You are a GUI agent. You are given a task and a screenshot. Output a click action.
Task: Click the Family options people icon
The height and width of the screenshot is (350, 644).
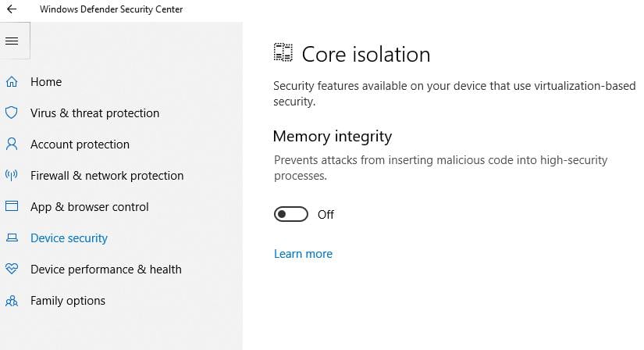click(12, 301)
